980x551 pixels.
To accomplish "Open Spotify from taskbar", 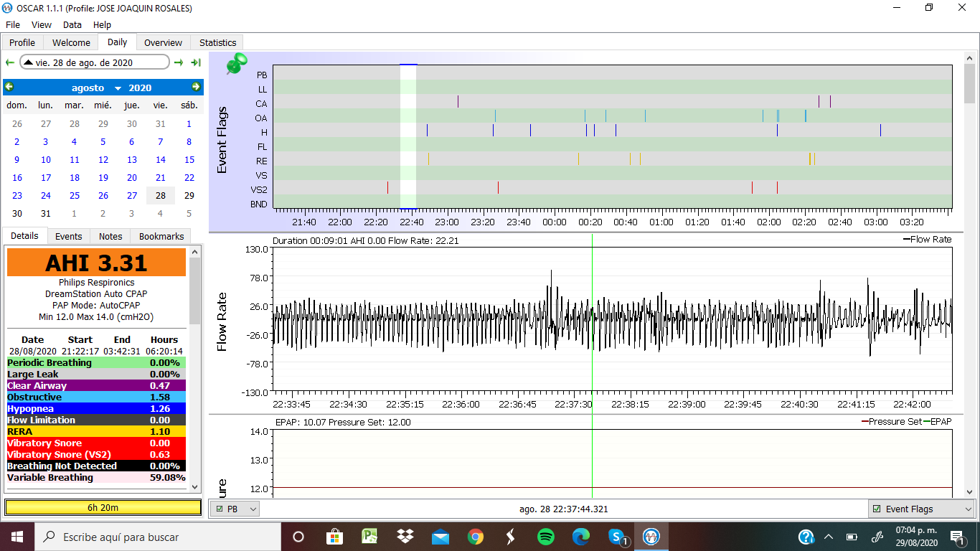I will [545, 537].
